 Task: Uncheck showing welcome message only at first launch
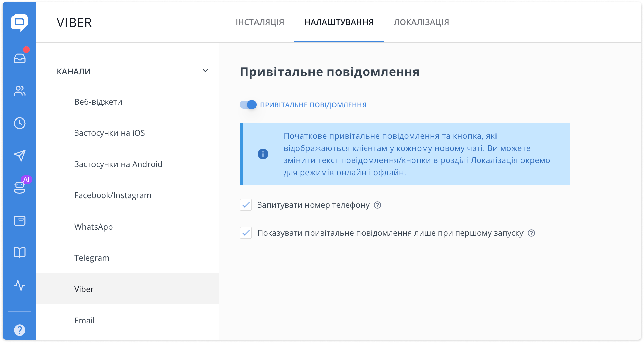coord(245,233)
